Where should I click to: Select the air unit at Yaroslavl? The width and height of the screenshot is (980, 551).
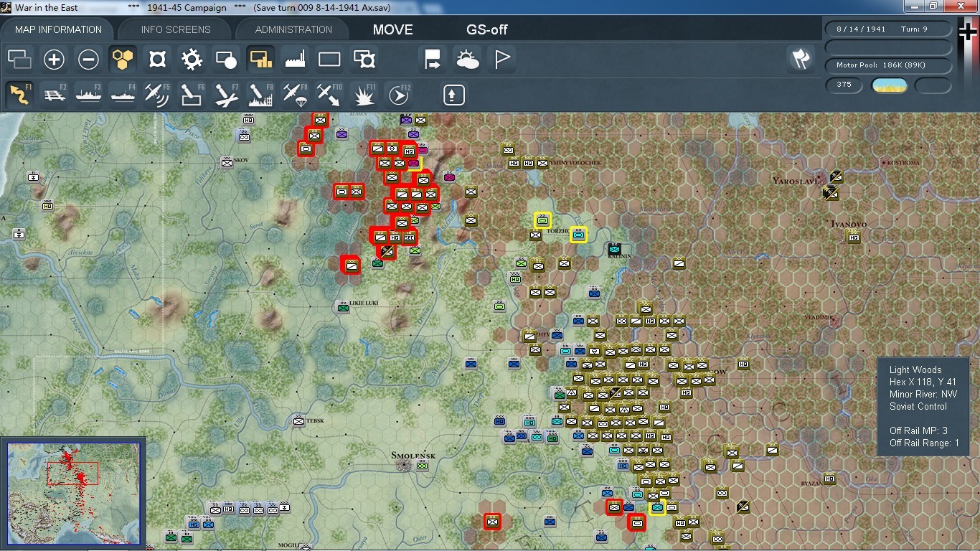coord(836,176)
